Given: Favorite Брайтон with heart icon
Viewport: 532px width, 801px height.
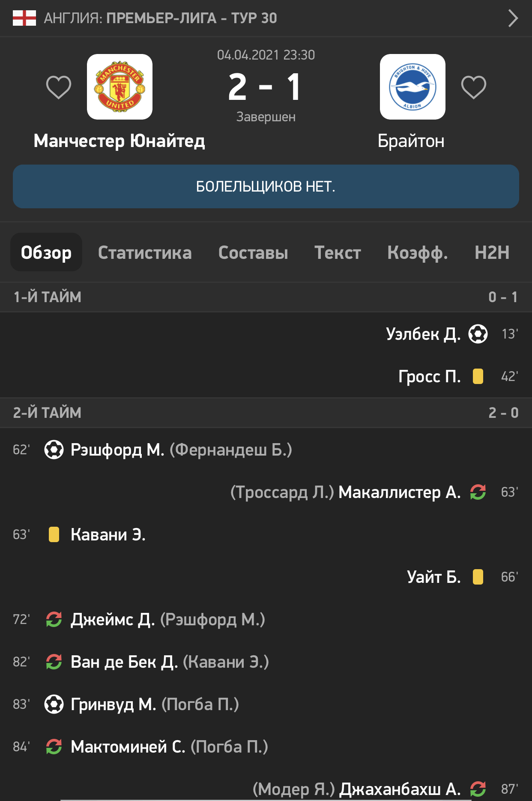Looking at the screenshot, I should click(x=473, y=87).
